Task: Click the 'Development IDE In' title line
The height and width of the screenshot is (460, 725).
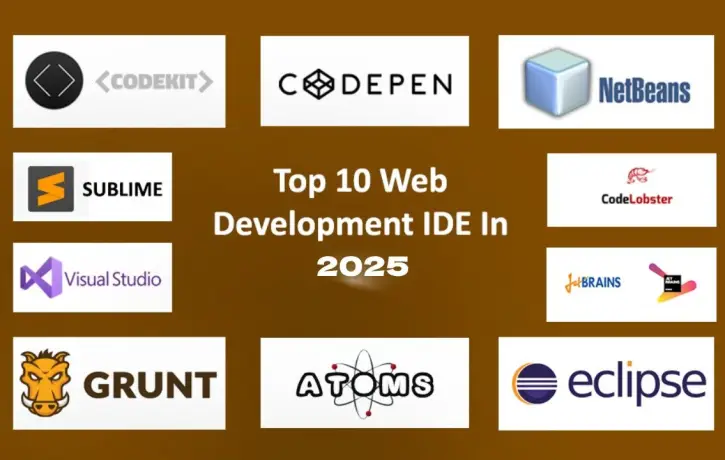Action: coord(361,224)
